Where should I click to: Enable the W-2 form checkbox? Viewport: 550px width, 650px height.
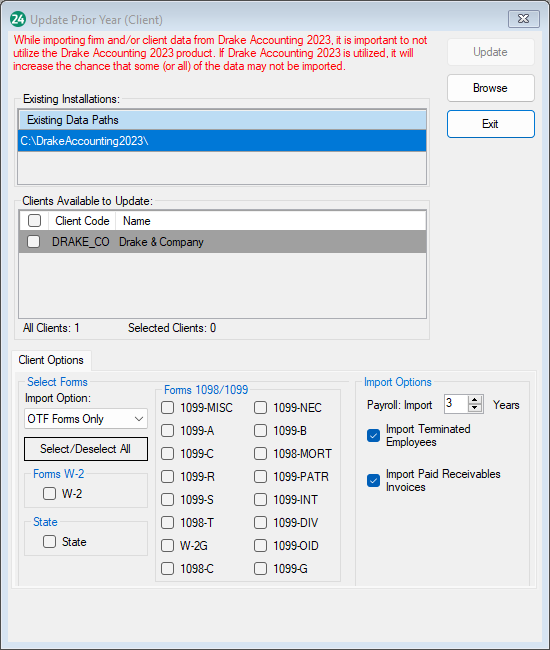tap(49, 493)
